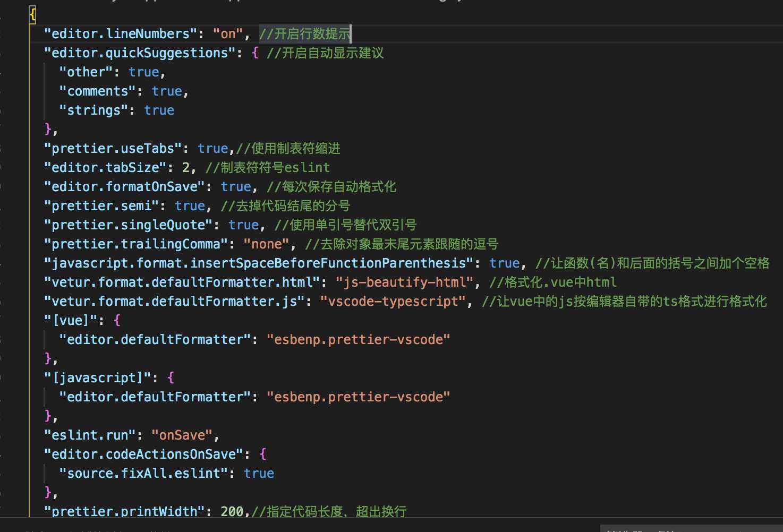This screenshot has height=532, width=783.
Task: Click the true value of "comments"
Action: pos(167,91)
